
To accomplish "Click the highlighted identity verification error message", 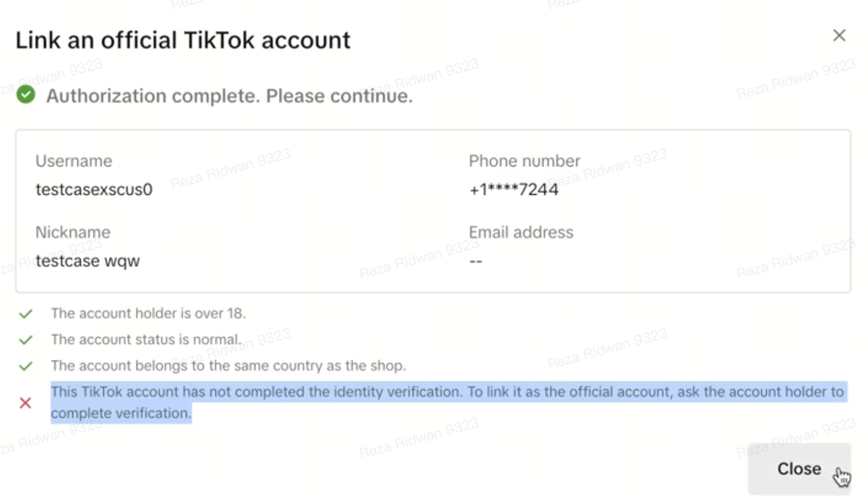I will coord(447,402).
